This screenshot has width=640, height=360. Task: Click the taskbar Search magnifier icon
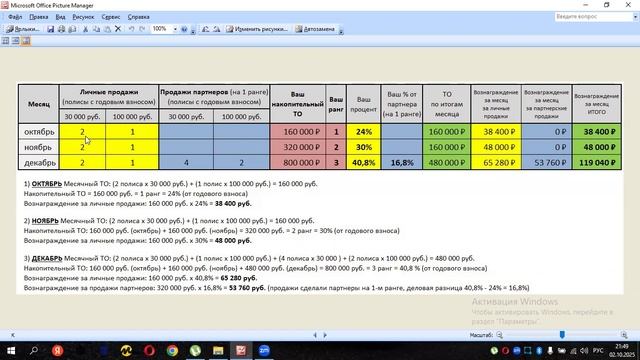pos(34,351)
